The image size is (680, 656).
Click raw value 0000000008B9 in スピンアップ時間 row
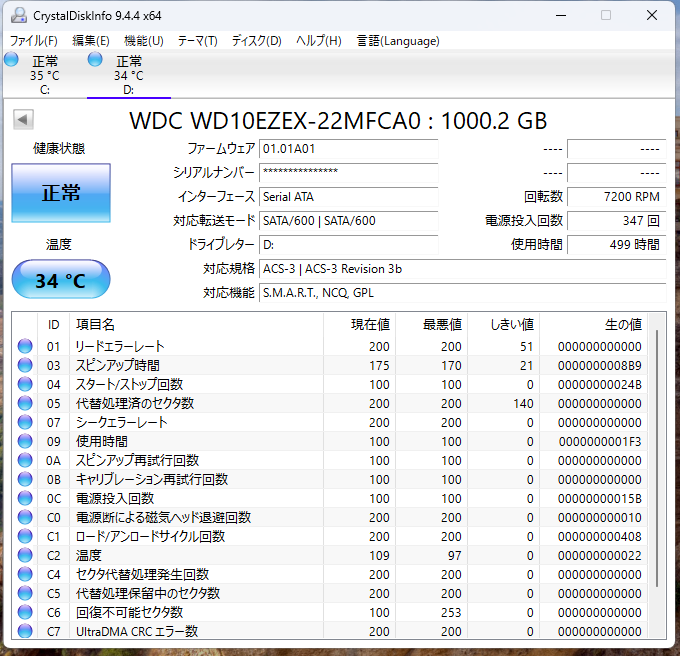pyautogui.click(x=599, y=366)
